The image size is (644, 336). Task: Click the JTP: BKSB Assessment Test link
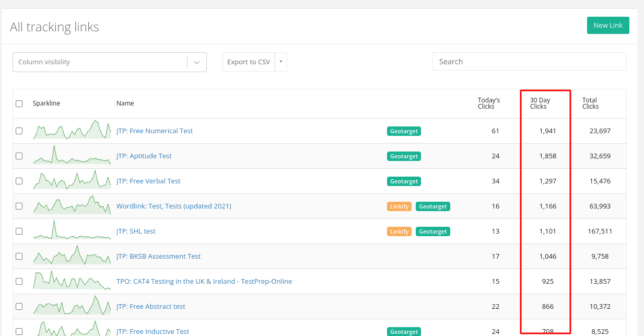pos(159,257)
